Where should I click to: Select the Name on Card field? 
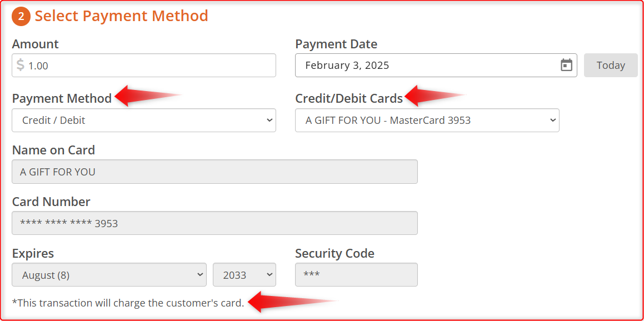click(x=215, y=172)
